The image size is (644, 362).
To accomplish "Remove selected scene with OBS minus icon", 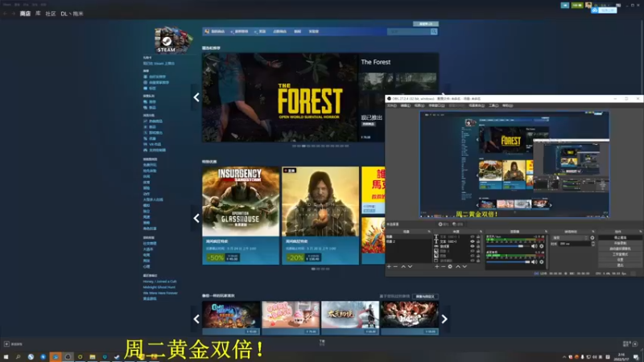I will tap(395, 267).
